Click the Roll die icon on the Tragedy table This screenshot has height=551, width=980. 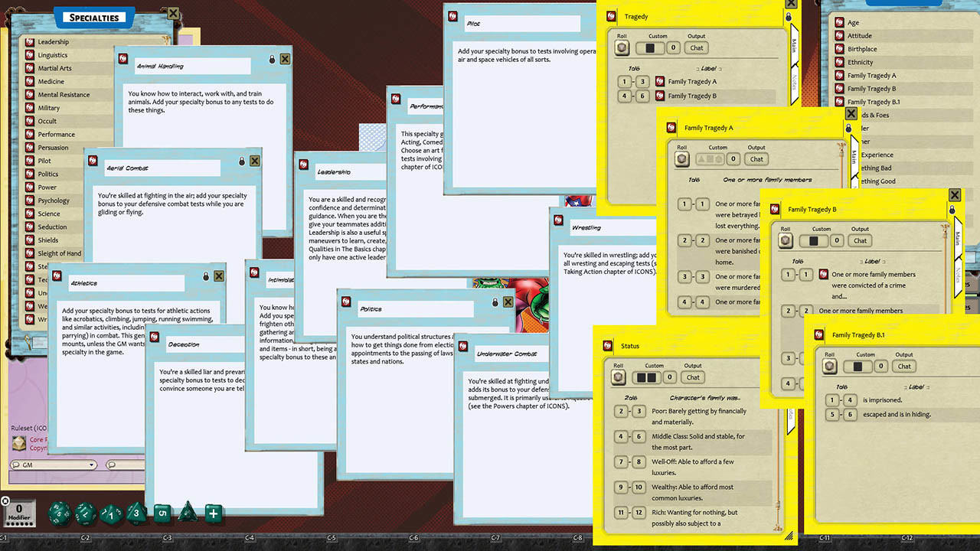[x=622, y=48]
